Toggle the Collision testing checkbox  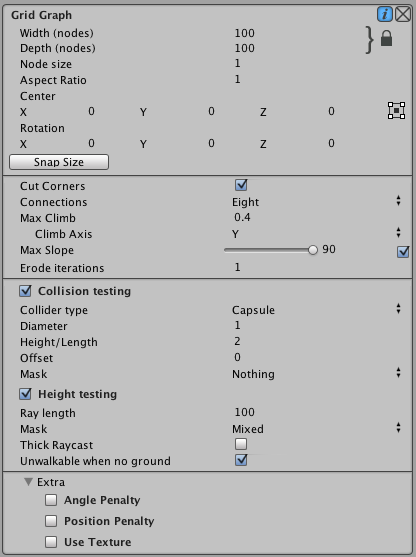coord(26,291)
